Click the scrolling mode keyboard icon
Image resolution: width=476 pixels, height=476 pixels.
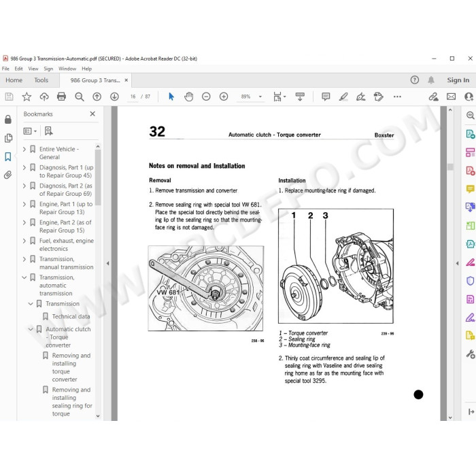(300, 97)
